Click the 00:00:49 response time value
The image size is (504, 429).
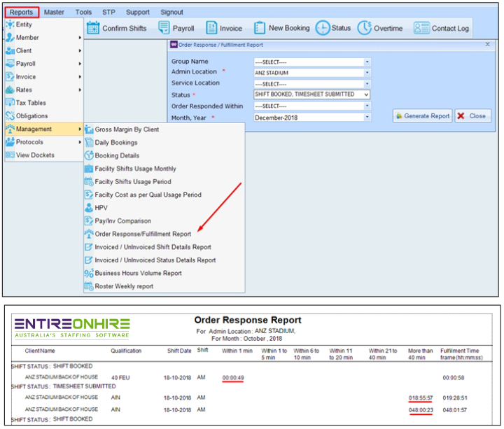(232, 378)
